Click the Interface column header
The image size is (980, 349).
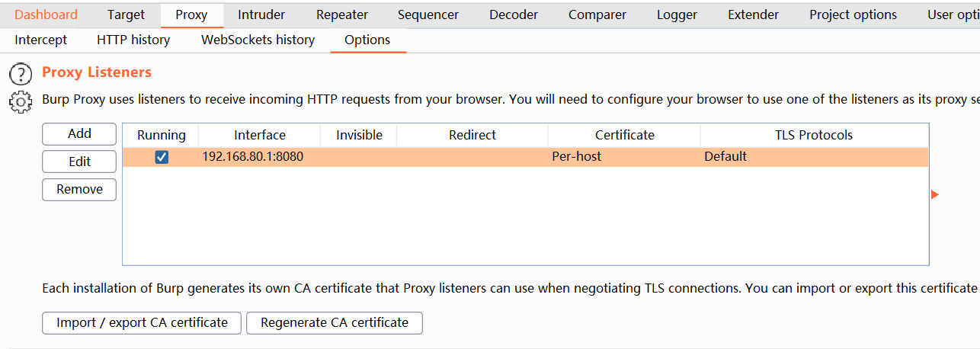[x=260, y=135]
